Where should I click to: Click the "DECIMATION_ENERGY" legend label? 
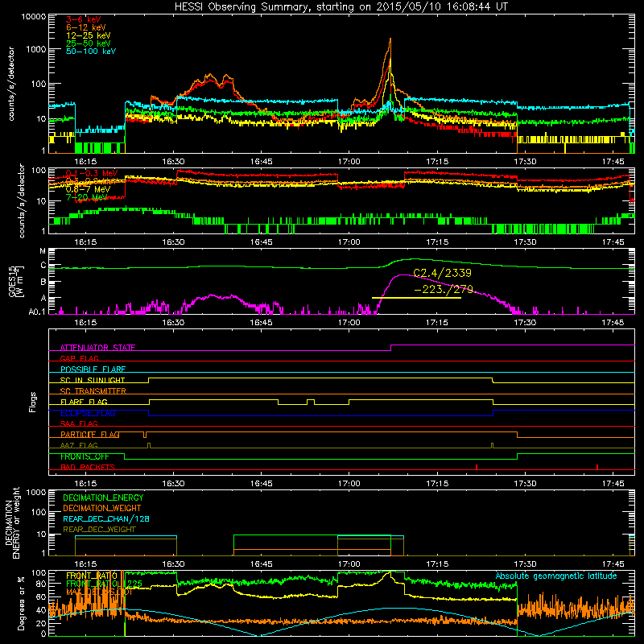coord(103,497)
